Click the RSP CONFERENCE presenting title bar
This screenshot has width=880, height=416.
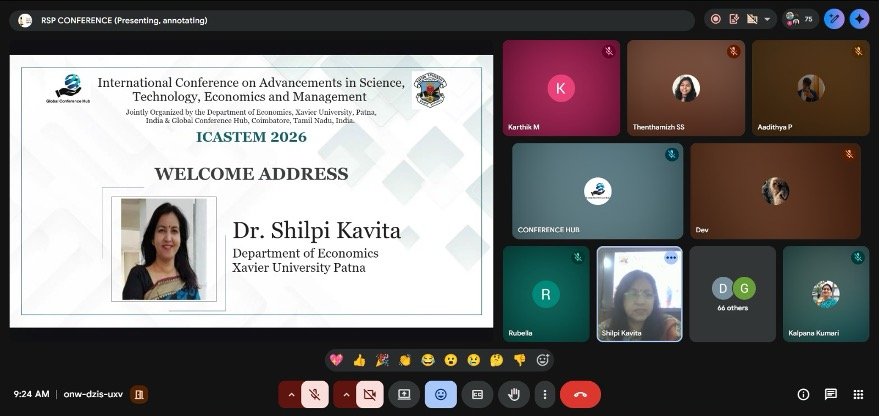352,20
